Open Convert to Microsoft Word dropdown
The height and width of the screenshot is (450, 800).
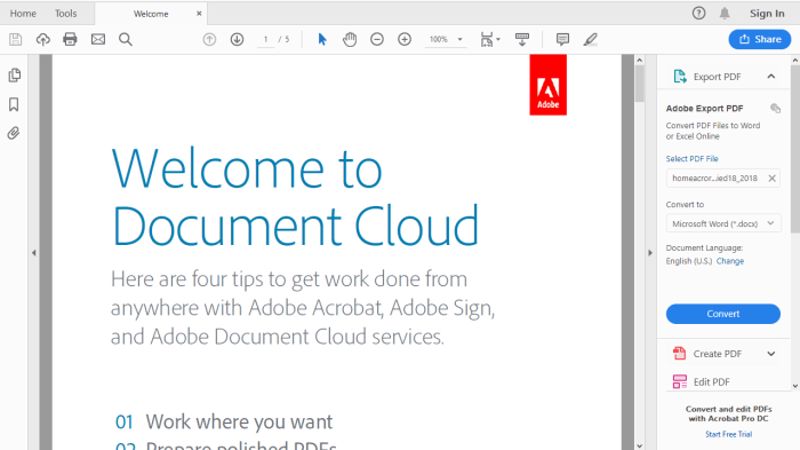click(723, 223)
